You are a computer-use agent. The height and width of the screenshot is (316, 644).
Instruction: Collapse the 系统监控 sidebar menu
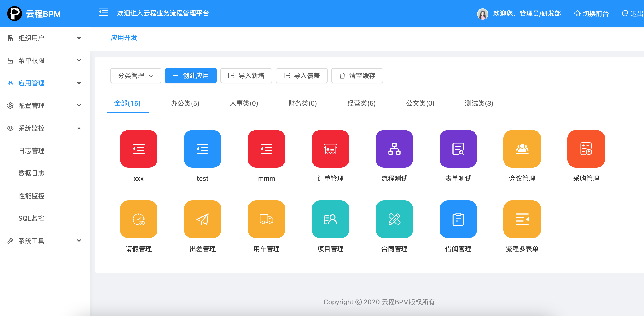click(x=44, y=128)
